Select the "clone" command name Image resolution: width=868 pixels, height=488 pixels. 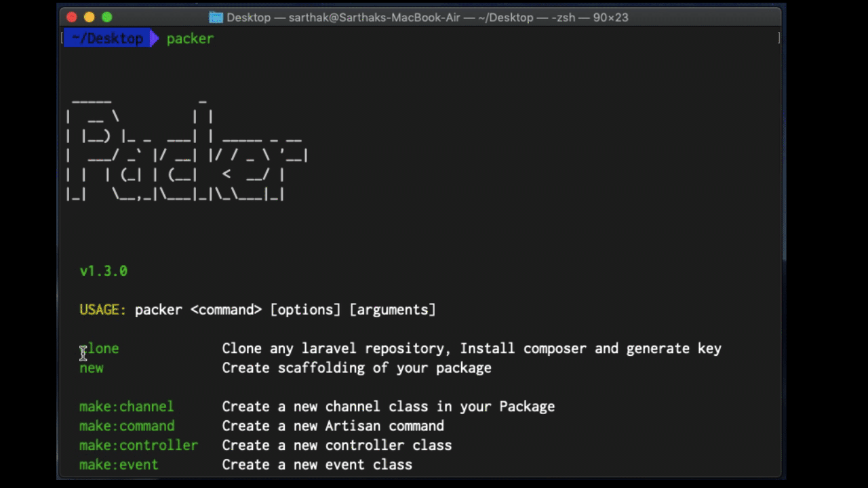(x=99, y=348)
